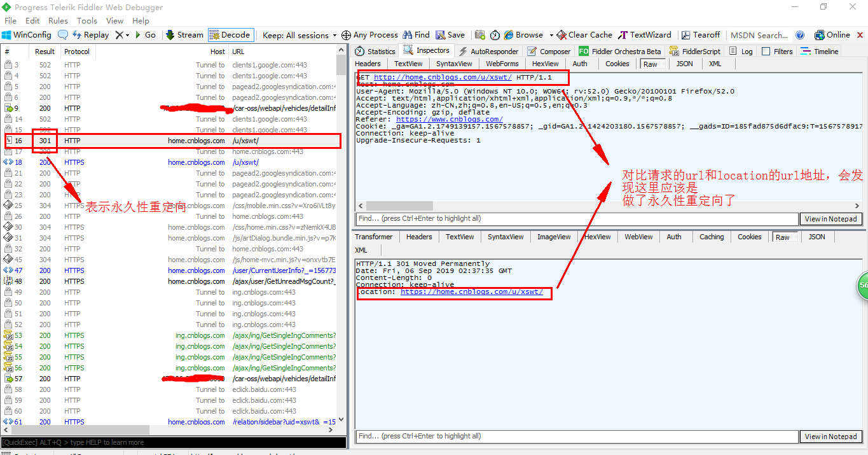Open the Edit menu
The image size is (868, 455).
[x=33, y=20]
